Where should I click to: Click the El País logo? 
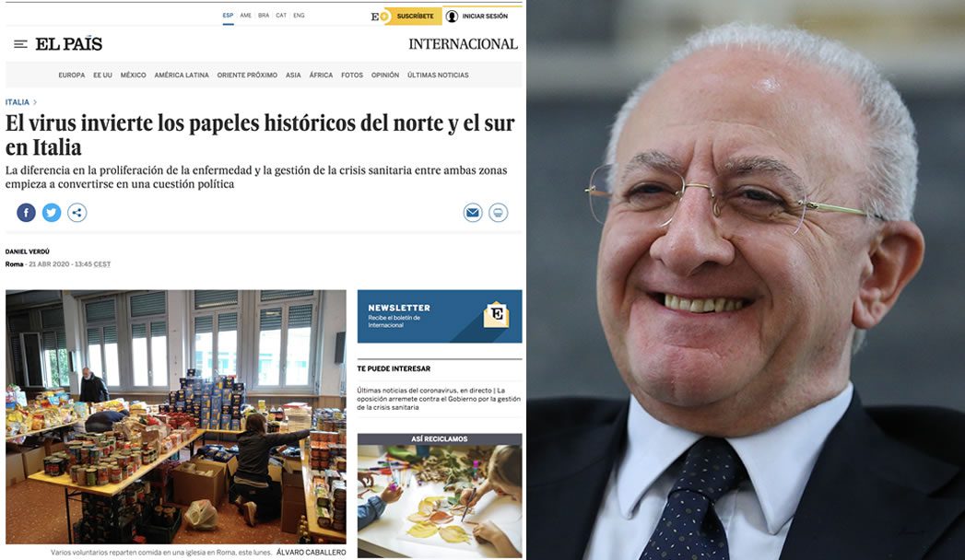tap(69, 43)
